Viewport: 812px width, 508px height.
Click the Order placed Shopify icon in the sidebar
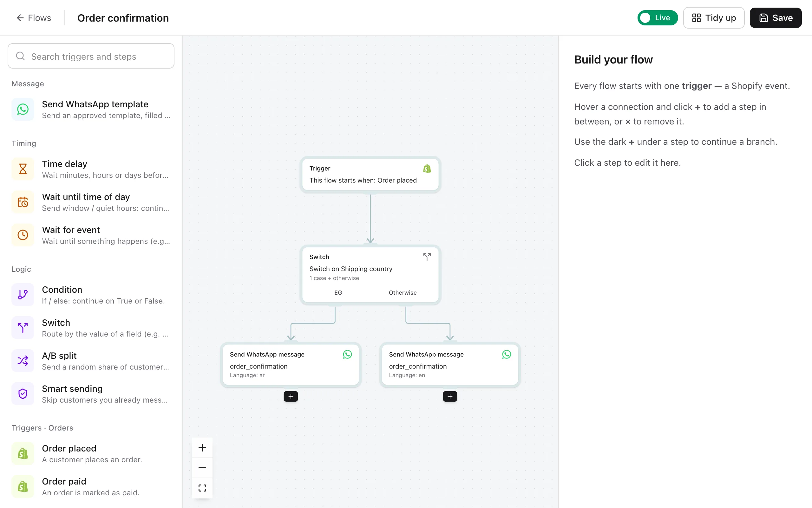click(23, 453)
